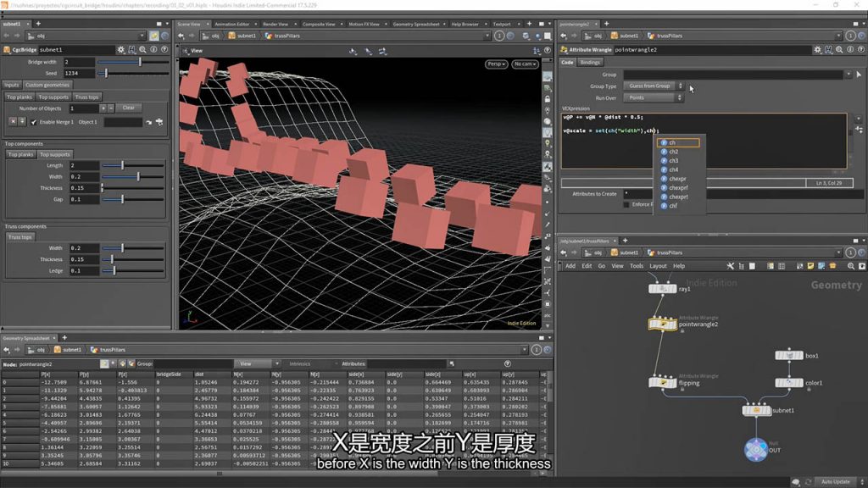
Task: Select the OUT null node
Action: tap(755, 450)
